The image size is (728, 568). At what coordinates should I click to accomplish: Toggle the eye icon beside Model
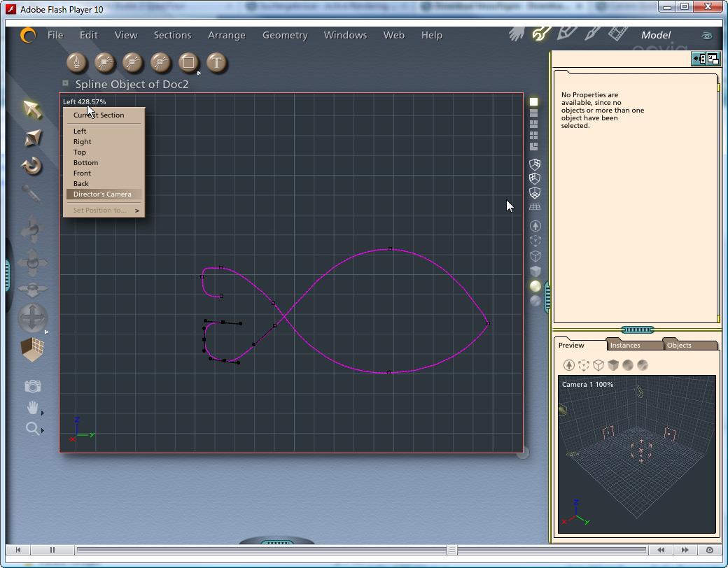coord(706,35)
